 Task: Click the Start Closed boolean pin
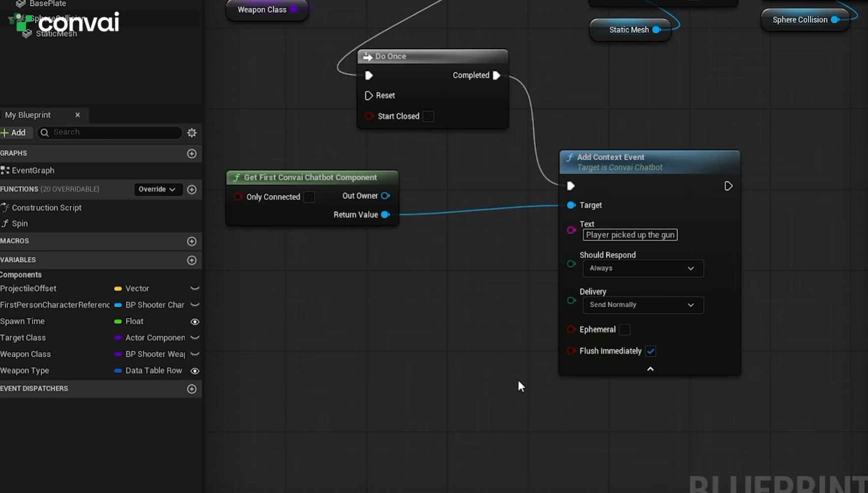pyautogui.click(x=369, y=116)
